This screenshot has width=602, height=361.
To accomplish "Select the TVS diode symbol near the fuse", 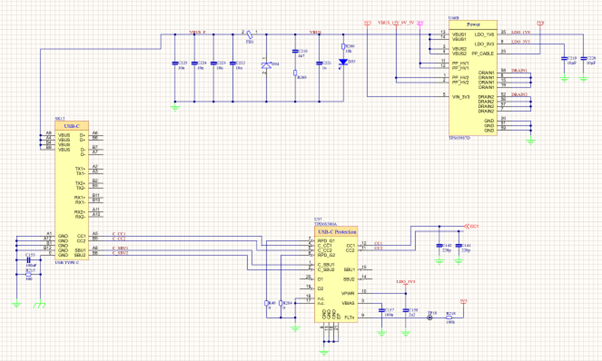I will click(x=266, y=65).
